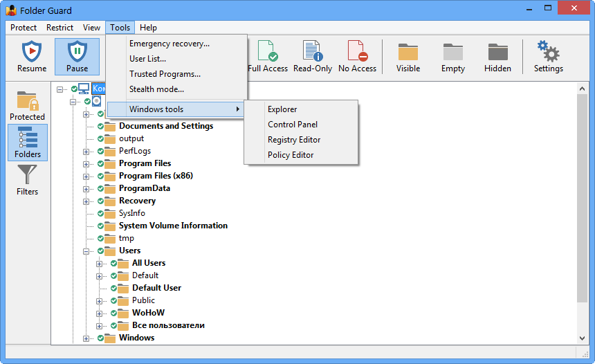This screenshot has height=364, width=595.
Task: Launch Explorer from Windows tools submenu
Action: click(x=301, y=109)
